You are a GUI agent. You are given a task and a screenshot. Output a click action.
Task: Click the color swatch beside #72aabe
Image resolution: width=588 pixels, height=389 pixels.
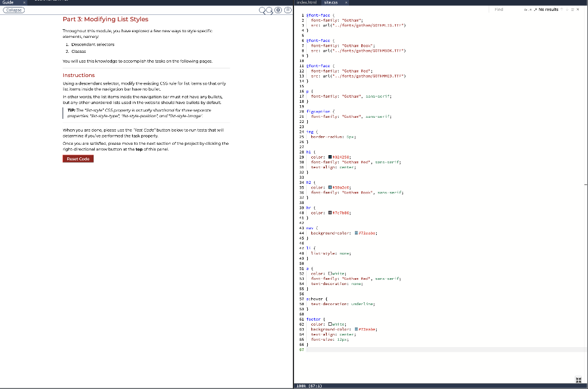355,233
